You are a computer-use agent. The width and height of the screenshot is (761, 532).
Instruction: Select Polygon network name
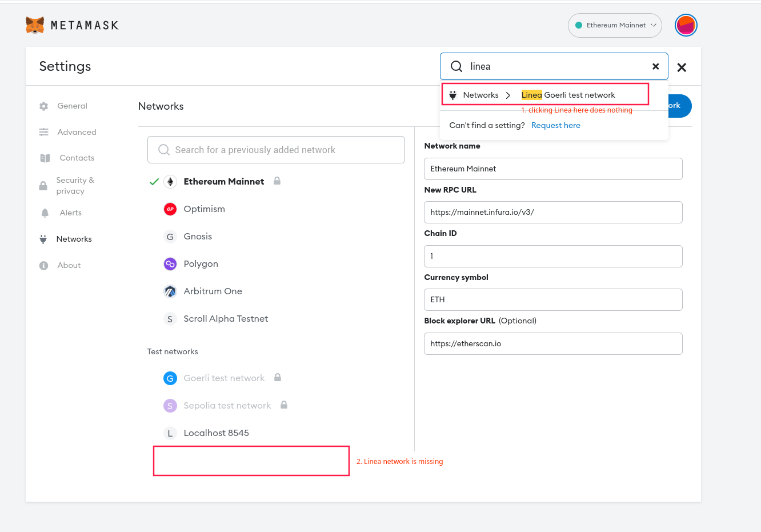pos(201,264)
